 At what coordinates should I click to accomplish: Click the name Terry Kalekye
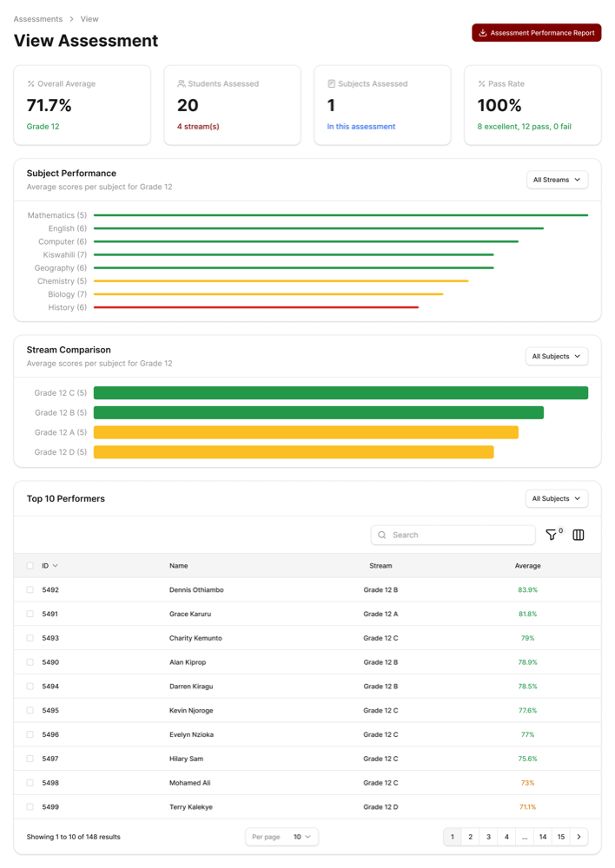tap(191, 807)
